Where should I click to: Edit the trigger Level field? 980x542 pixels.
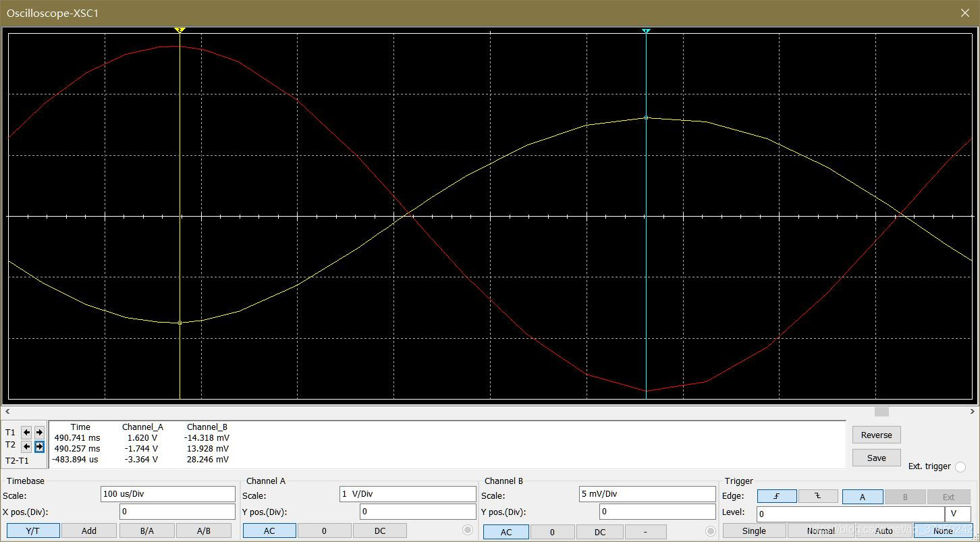(850, 514)
